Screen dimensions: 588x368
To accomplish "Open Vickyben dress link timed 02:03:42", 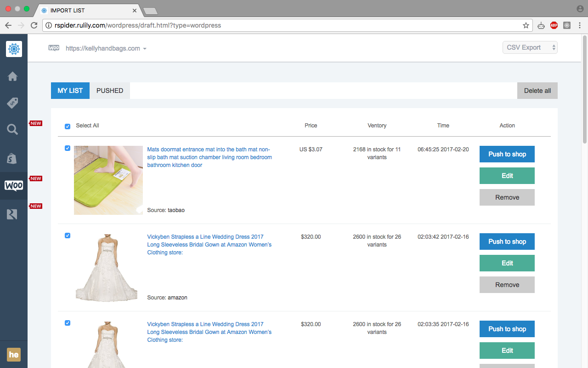I will point(209,245).
